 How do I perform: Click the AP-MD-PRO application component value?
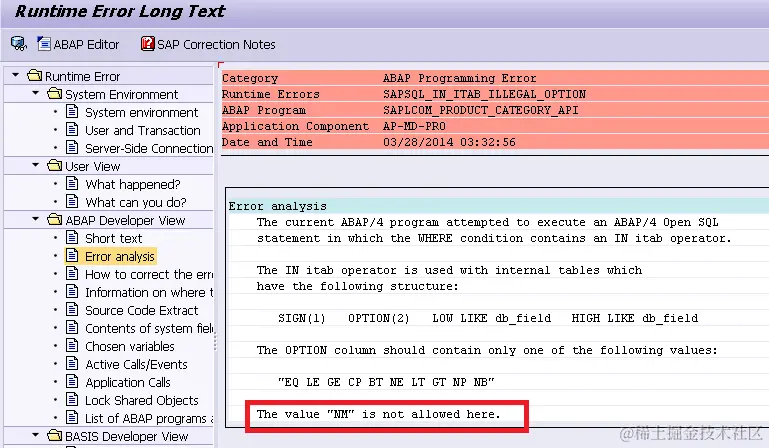(x=414, y=126)
